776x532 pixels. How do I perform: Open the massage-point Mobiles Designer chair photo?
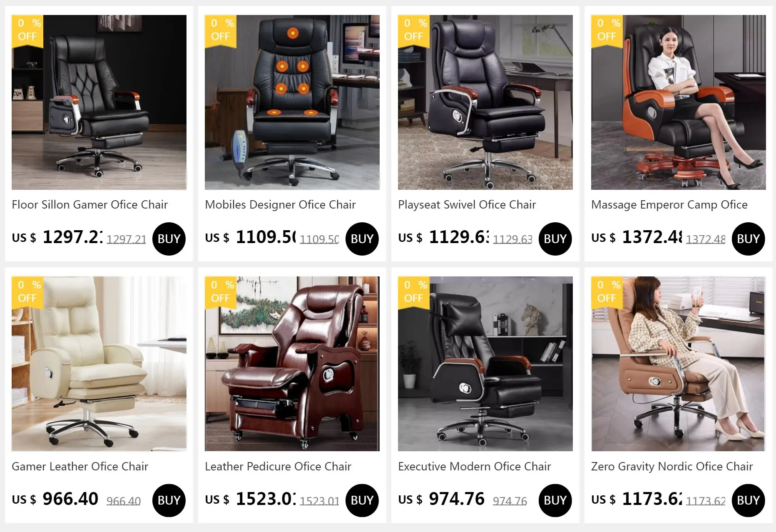292,102
